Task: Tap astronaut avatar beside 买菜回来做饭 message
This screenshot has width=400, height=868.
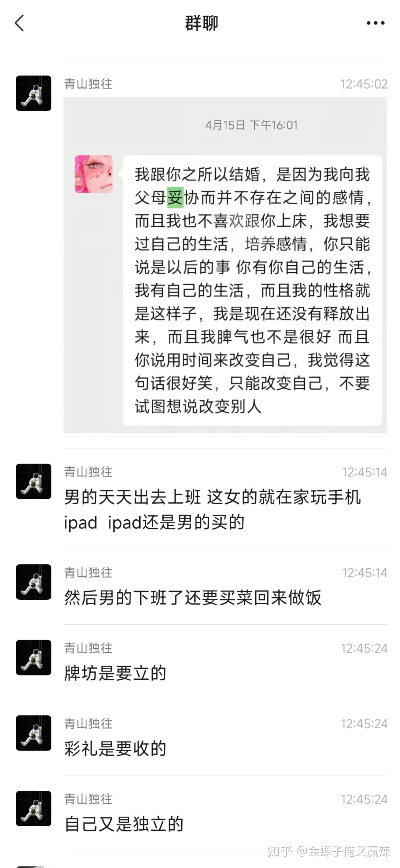Action: 33,582
